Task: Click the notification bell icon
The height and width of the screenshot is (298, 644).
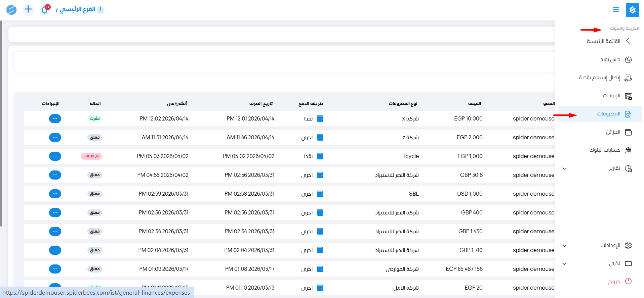Action: [x=45, y=10]
